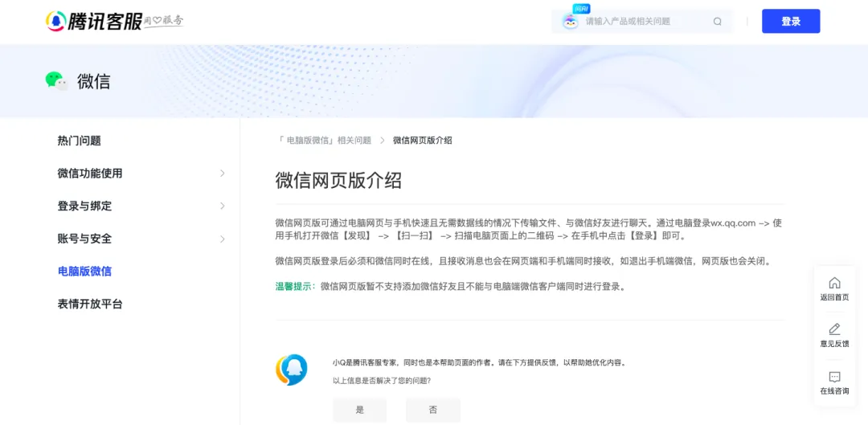868x425 pixels.
Task: Open the 账号与安全 sidebar item
Action: tap(84, 239)
